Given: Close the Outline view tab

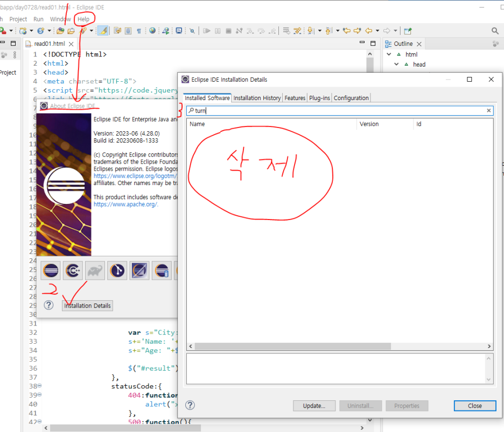Looking at the screenshot, I should tap(419, 44).
